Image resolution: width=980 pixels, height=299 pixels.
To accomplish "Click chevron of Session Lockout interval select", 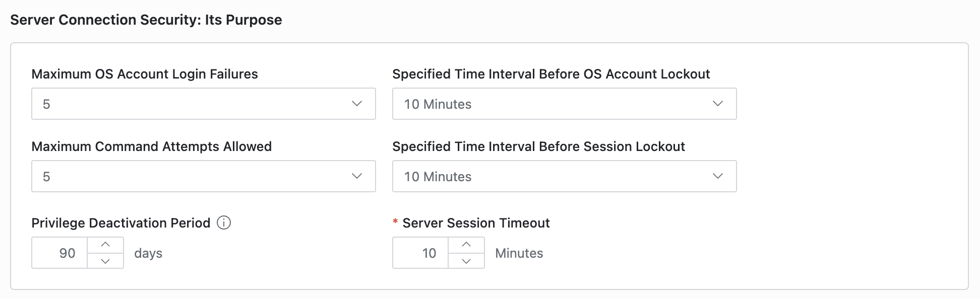I will click(718, 176).
